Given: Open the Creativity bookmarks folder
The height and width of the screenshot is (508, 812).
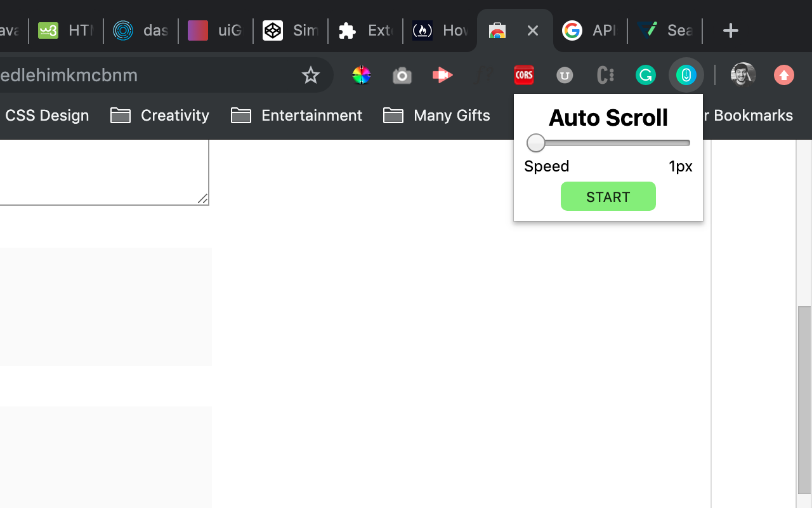Looking at the screenshot, I should click(x=160, y=116).
